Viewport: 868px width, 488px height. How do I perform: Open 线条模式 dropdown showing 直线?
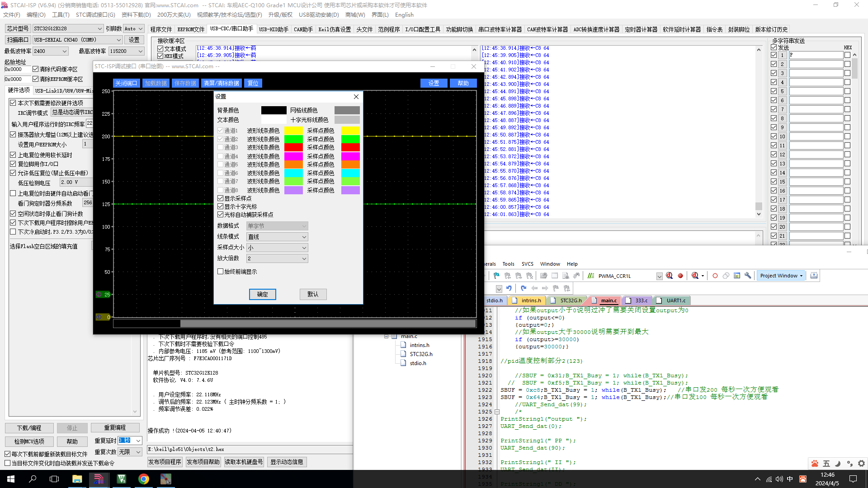click(277, 237)
